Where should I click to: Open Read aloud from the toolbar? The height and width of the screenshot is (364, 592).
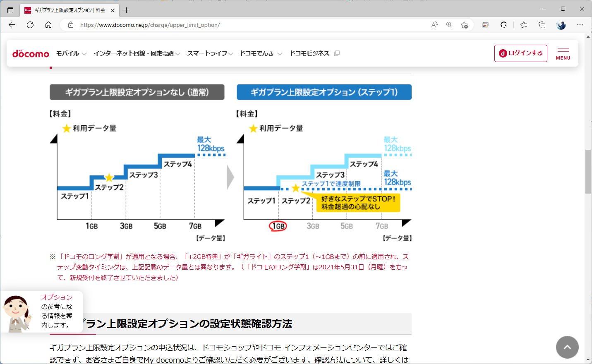[x=434, y=25]
